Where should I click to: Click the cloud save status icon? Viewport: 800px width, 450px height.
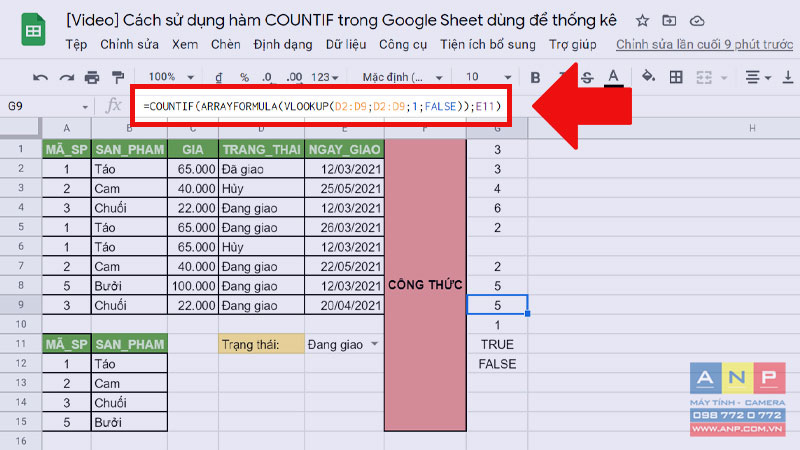pyautogui.click(x=697, y=21)
